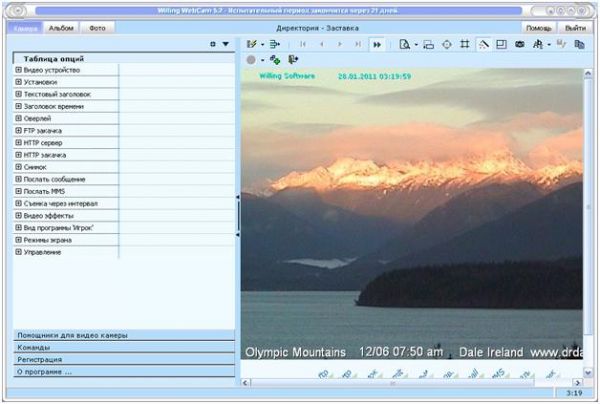Click the fast-forward double arrow toolbar button
The height and width of the screenshot is (404, 600).
click(378, 45)
